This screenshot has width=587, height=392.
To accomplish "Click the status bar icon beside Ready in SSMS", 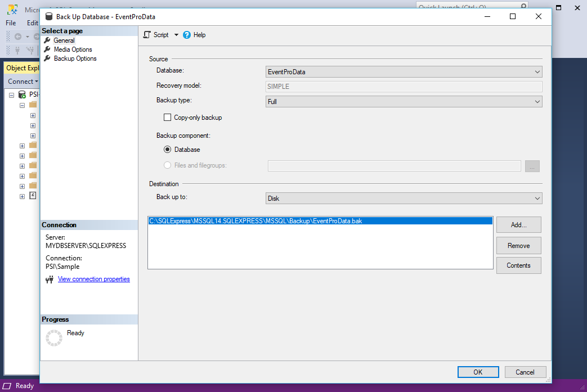I will 7,386.
